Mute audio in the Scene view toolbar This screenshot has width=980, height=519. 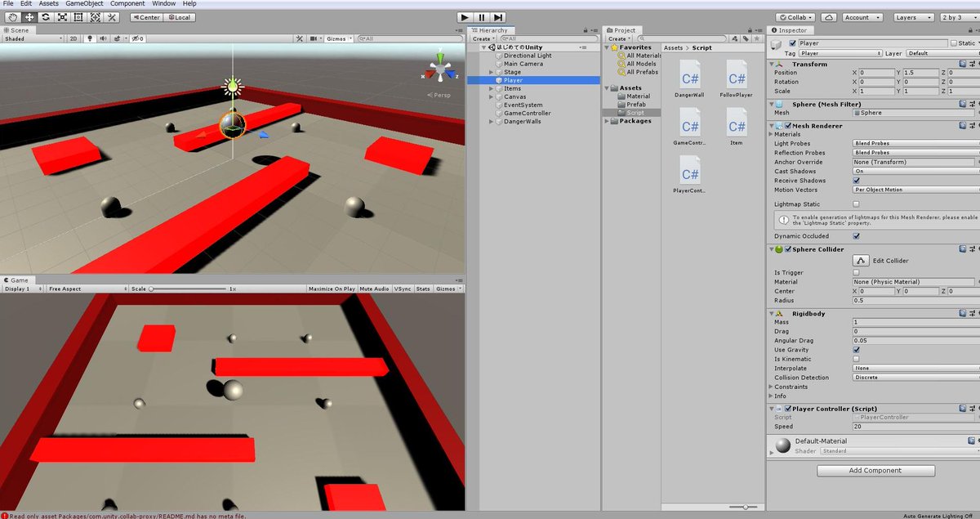click(x=101, y=38)
